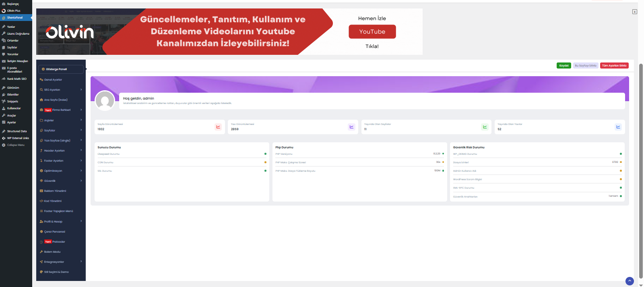Click the Yayında Olan Sayfalar green chart icon
This screenshot has width=644, height=287.
[x=485, y=127]
